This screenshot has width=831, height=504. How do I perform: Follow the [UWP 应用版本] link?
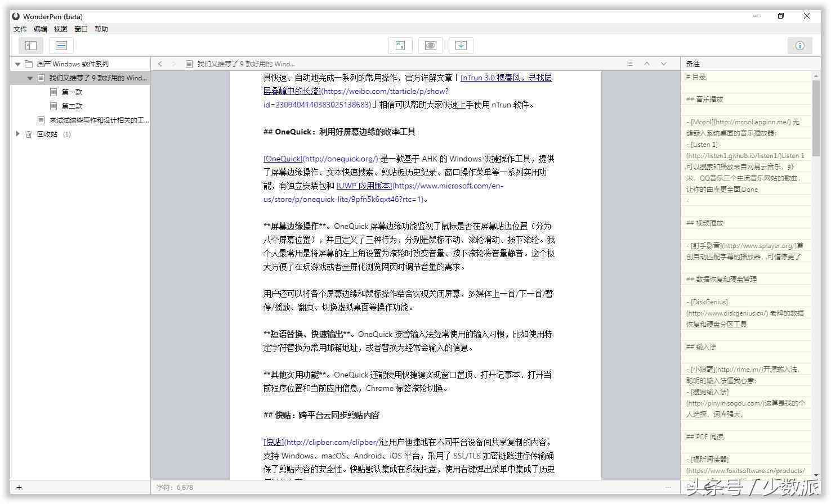pos(364,186)
